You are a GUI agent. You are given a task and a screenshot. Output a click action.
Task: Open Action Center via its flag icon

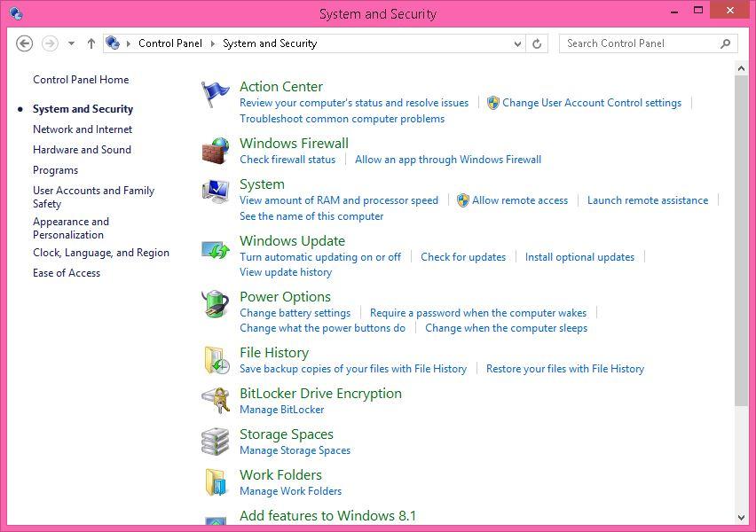215,95
